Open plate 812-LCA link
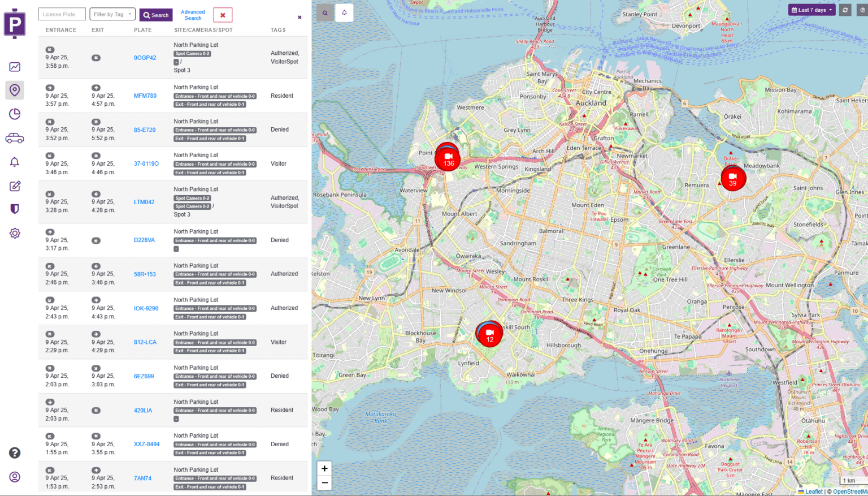The image size is (868, 496). point(145,342)
